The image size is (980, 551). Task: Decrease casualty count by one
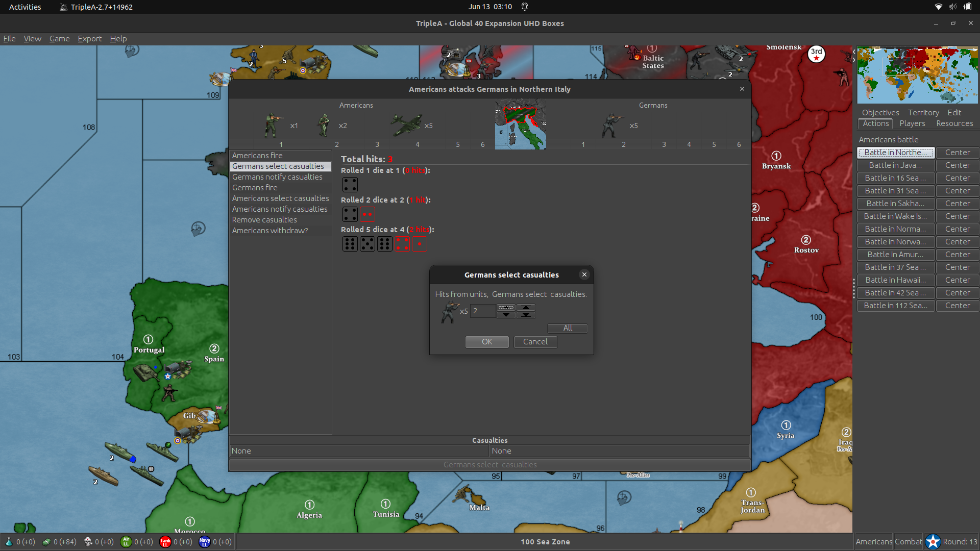[506, 315]
